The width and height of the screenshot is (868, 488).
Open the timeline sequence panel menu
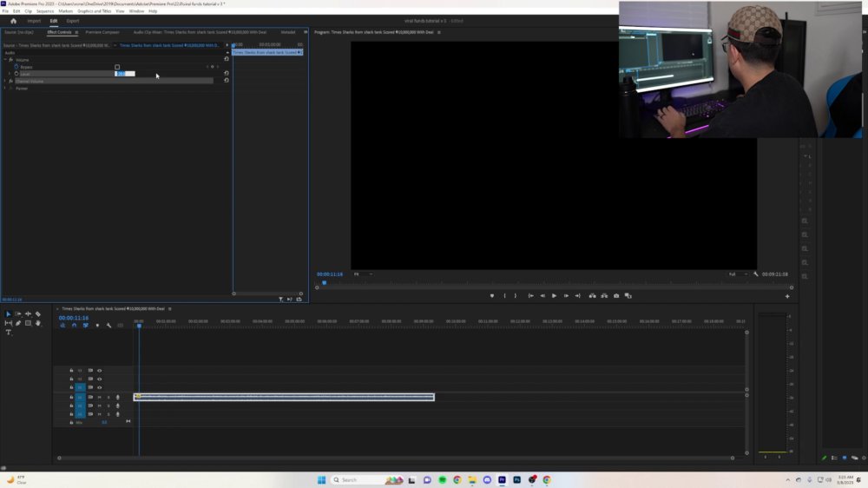pos(169,308)
